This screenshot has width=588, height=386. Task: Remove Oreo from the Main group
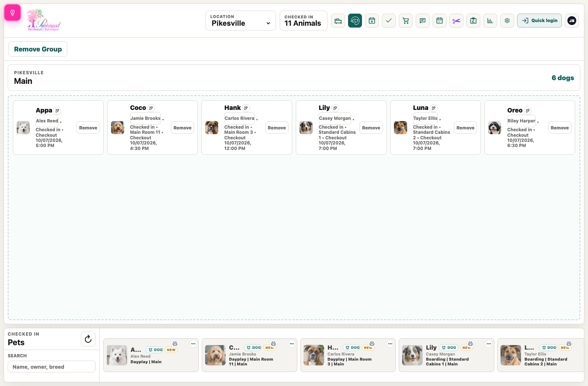560,128
